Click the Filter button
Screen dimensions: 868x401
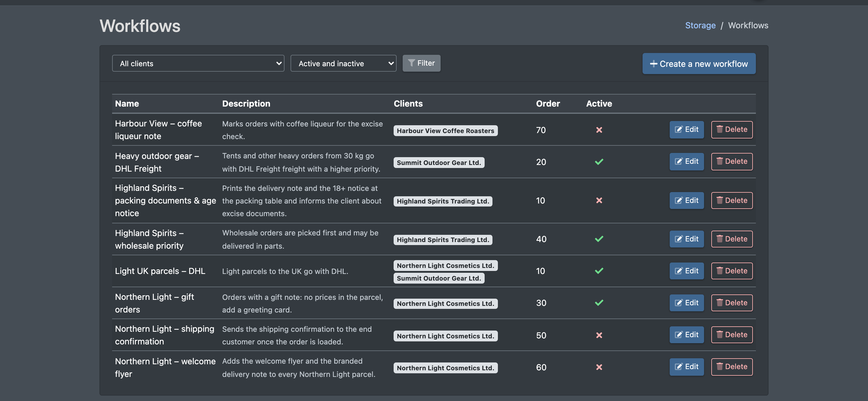point(421,63)
